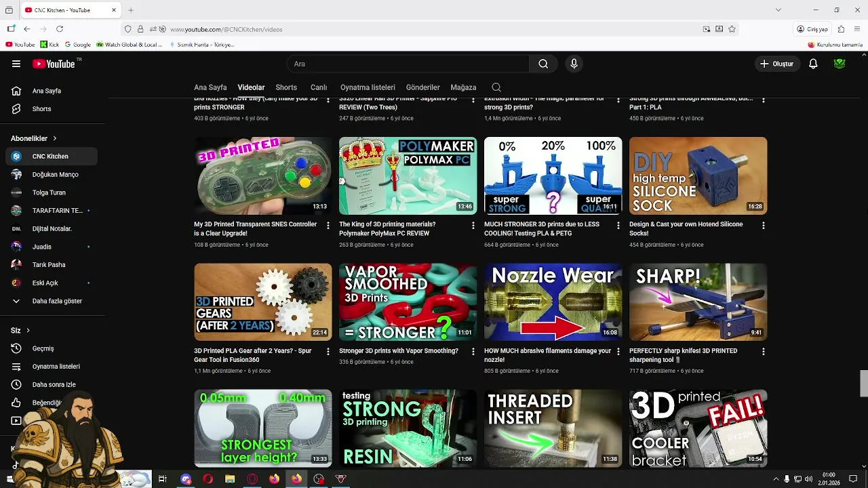Open Opera icon in taskbar
Image resolution: width=868 pixels, height=488 pixels.
208,479
